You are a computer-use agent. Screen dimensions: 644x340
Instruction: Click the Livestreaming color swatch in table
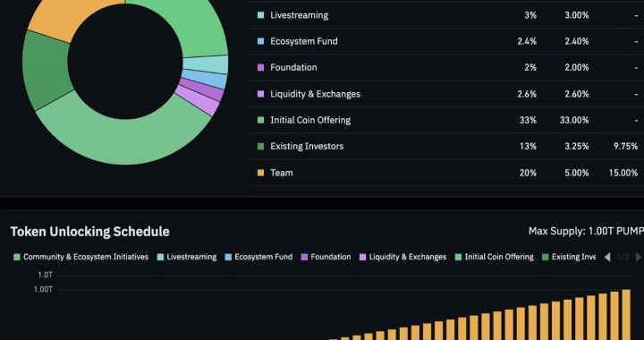point(260,15)
